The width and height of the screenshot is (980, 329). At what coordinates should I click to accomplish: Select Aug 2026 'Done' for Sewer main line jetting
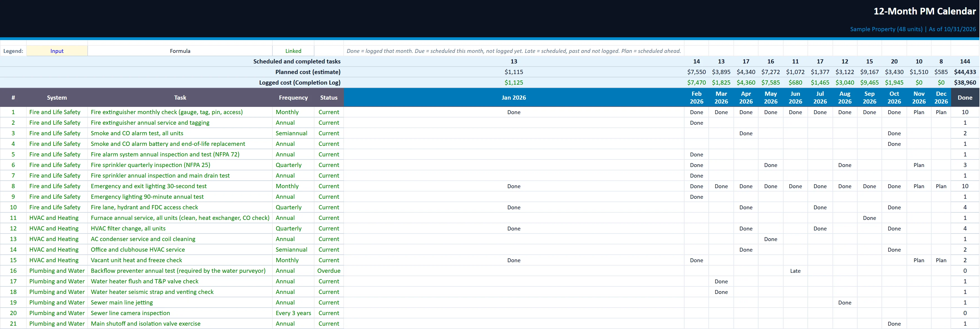[844, 303]
